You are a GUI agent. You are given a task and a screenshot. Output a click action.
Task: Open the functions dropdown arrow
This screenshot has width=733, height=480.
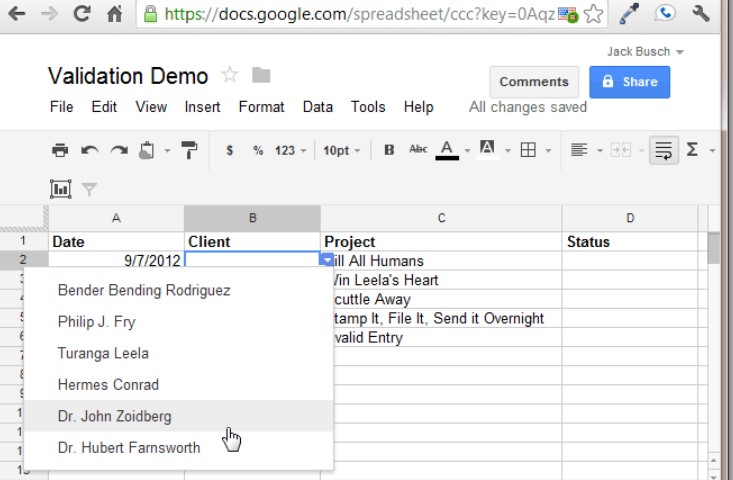coord(712,150)
